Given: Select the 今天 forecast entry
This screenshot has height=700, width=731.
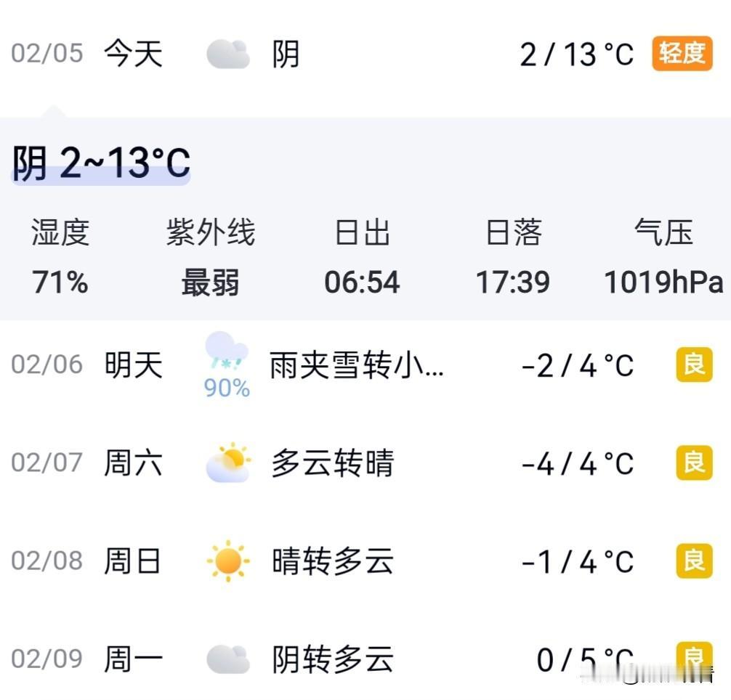Looking at the screenshot, I should click(134, 52).
